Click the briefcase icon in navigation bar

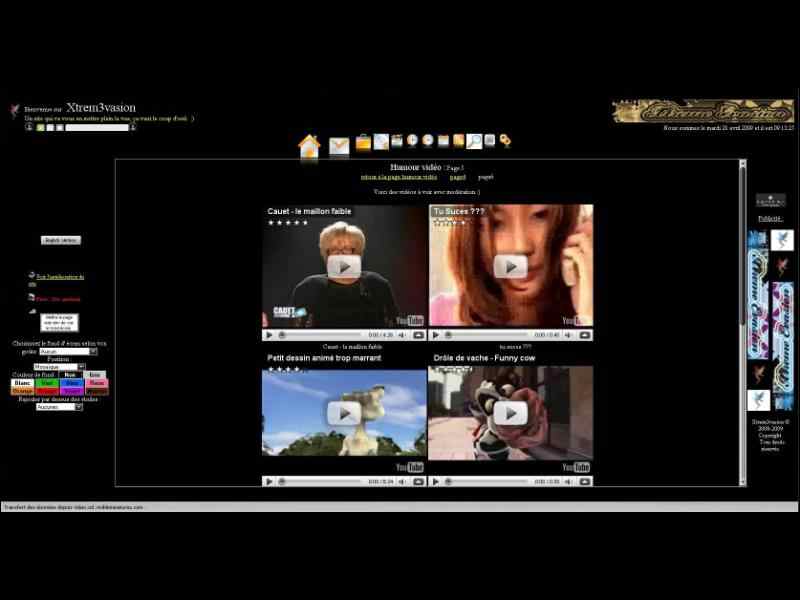(x=363, y=142)
